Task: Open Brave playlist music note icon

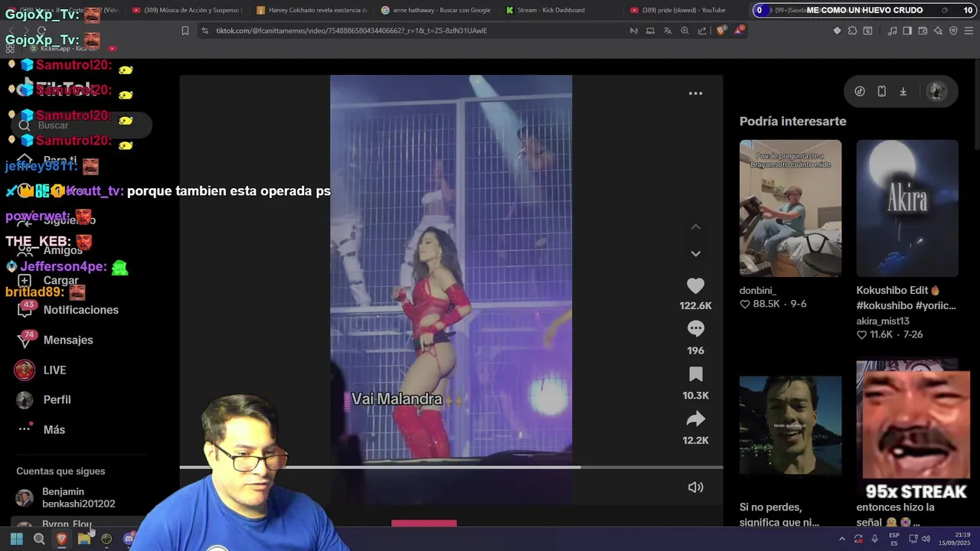Action: point(892,31)
